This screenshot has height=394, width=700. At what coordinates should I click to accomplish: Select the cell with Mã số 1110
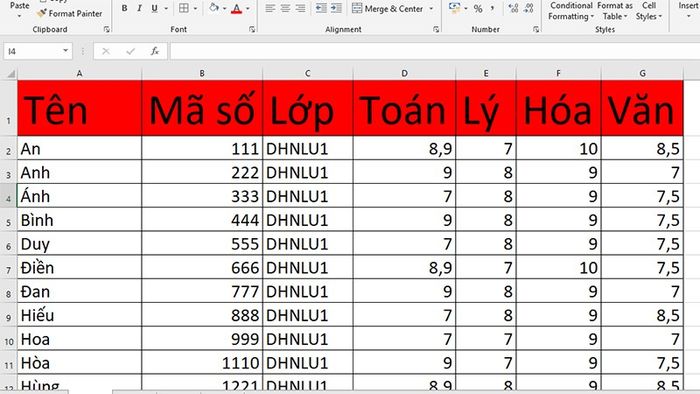[x=202, y=363]
